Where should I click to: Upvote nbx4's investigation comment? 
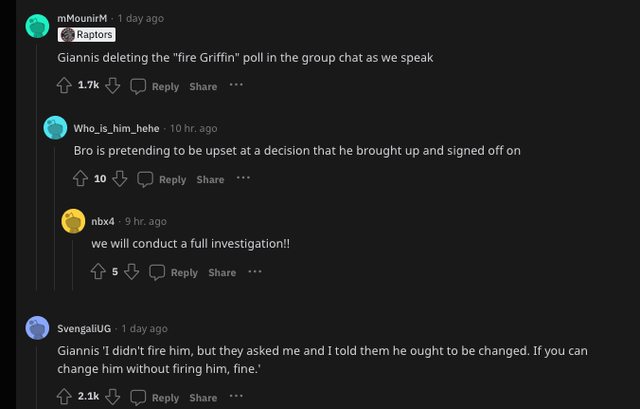[98, 272]
